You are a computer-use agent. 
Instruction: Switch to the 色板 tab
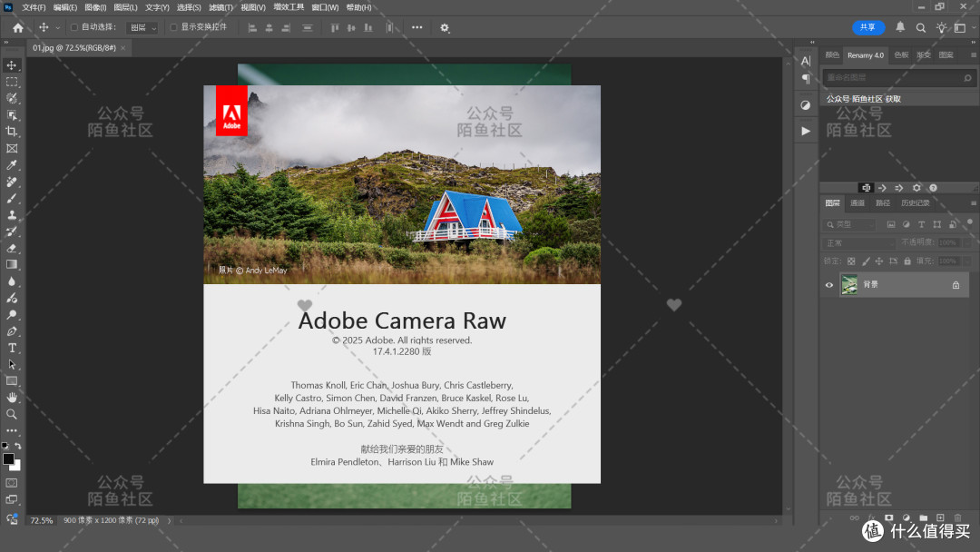tap(901, 55)
